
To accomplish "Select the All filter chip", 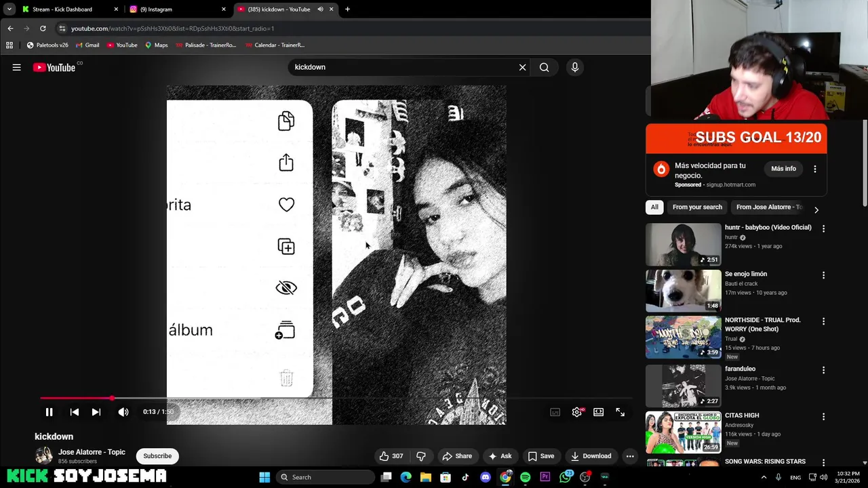I will (x=654, y=207).
